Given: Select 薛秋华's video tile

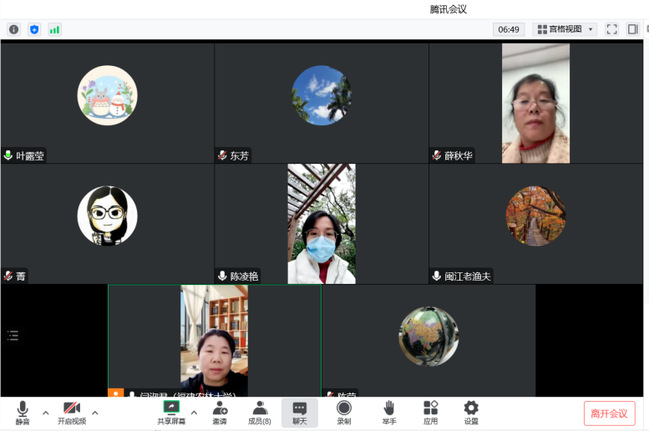Looking at the screenshot, I should click(535, 103).
